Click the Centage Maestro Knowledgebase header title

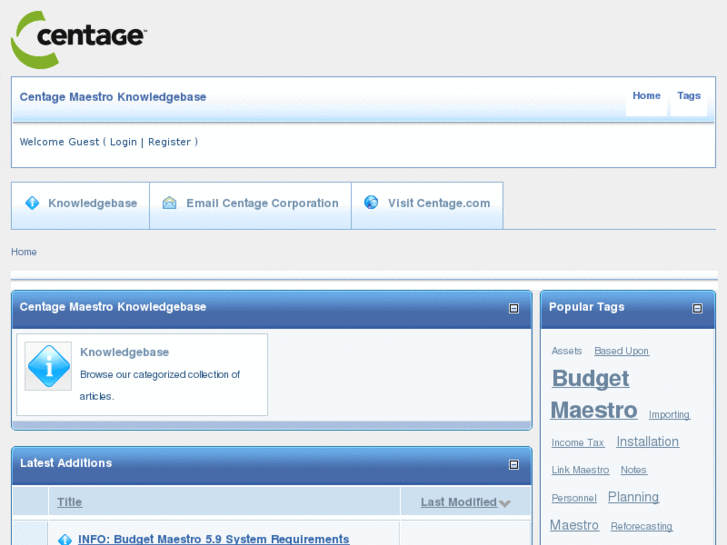113,97
